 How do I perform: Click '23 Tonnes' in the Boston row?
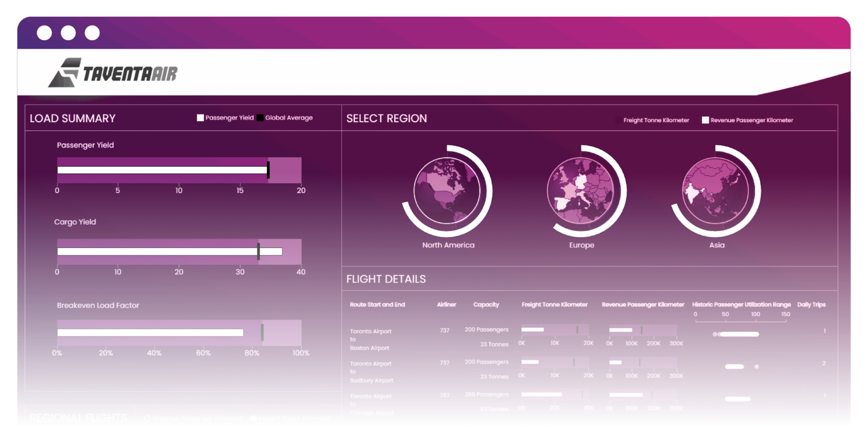(x=494, y=344)
